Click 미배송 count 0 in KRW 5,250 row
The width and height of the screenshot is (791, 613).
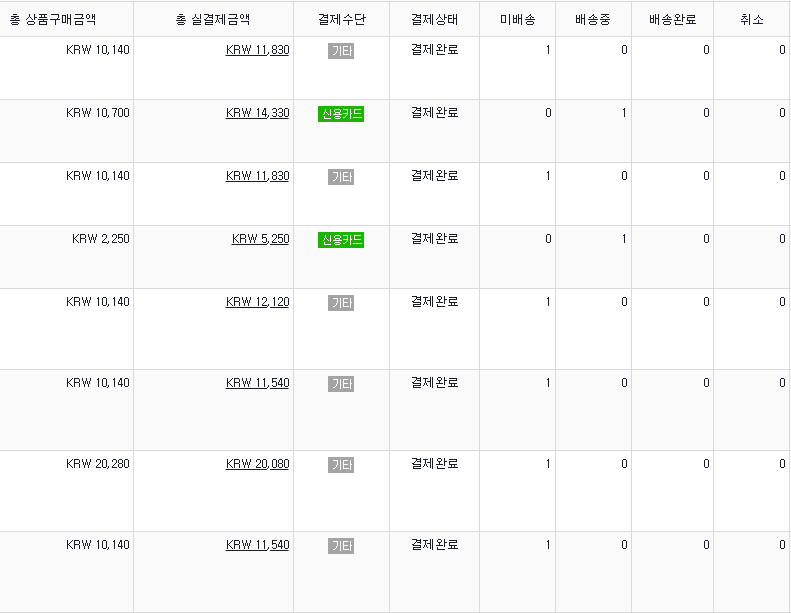point(548,239)
